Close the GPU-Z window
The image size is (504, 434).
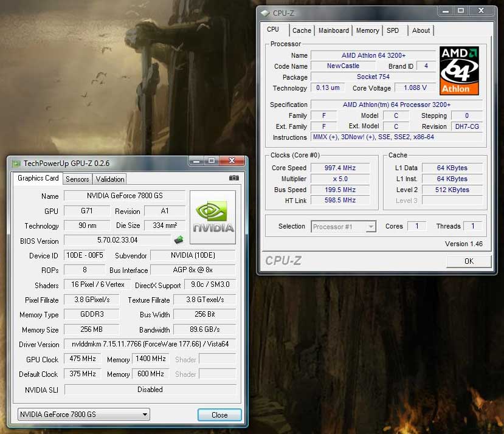(232, 160)
